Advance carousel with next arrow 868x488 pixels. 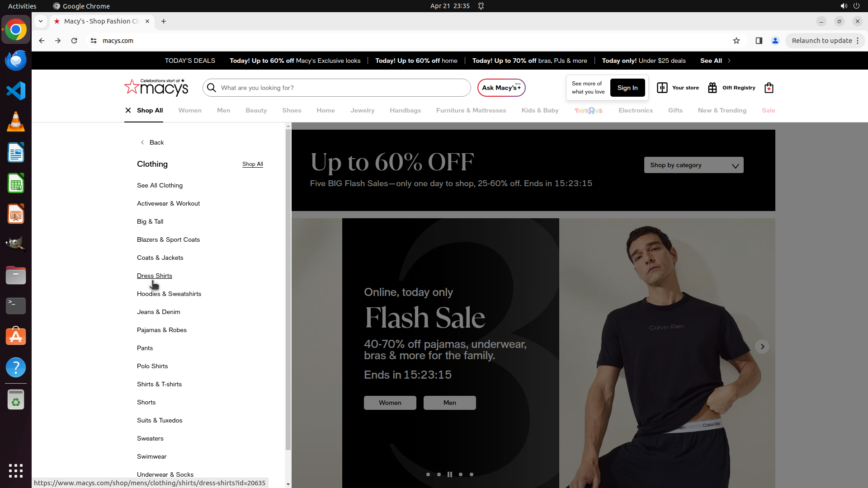pos(762,347)
